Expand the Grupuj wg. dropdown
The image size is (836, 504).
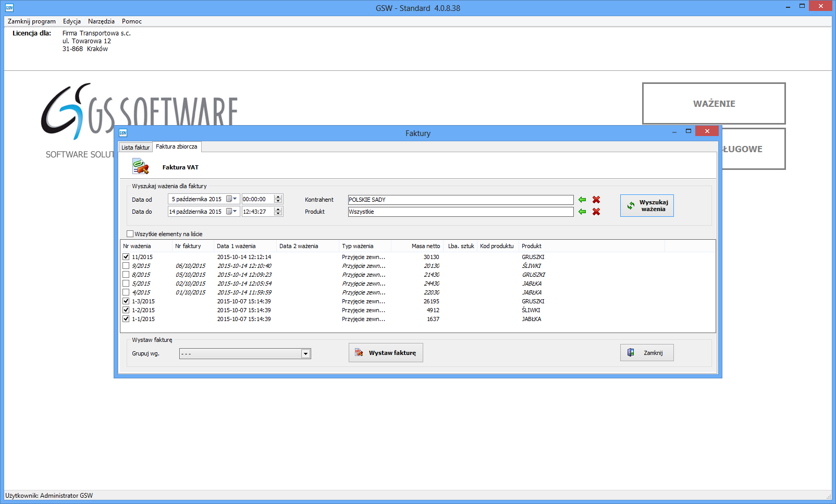click(305, 354)
